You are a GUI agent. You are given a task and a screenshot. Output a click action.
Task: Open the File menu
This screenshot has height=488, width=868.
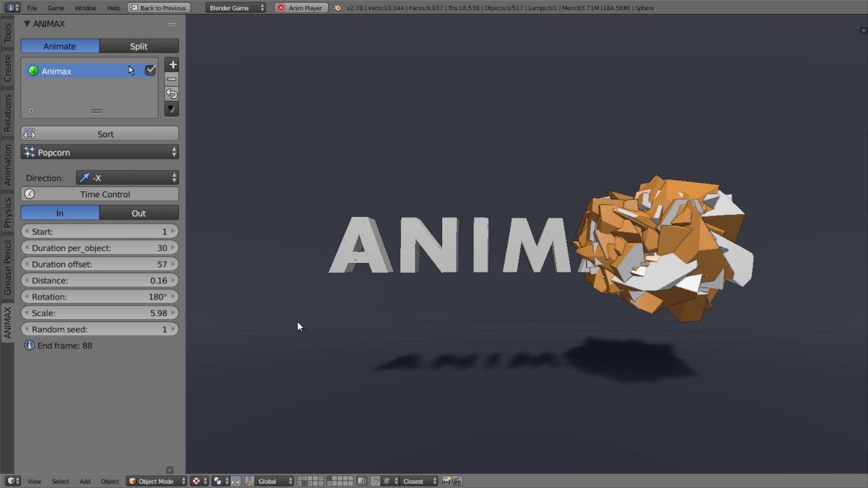(32, 8)
